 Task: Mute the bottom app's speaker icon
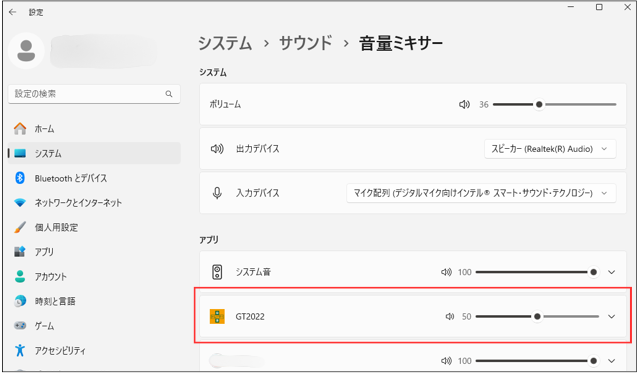446,361
